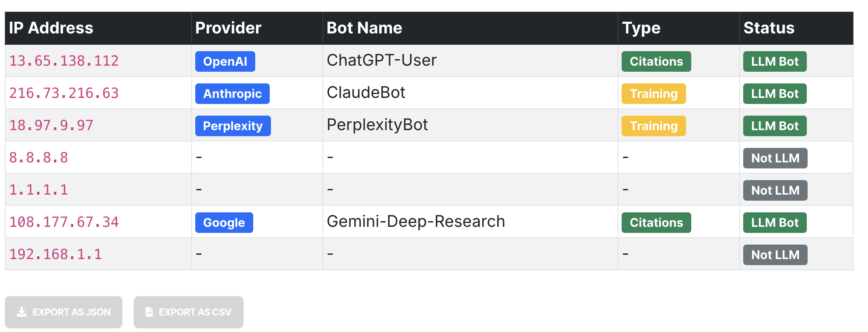This screenshot has height=332, width=868.
Task: Toggle the Not LLM status for 8.8.8.8
Action: tap(775, 158)
